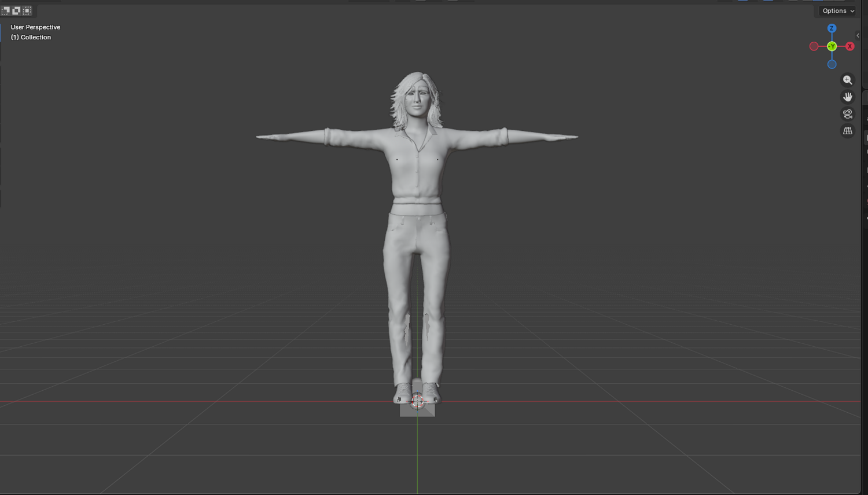Viewport: 868px width, 495px height.
Task: Select the first selection mode icon (new selection)
Action: [6, 10]
